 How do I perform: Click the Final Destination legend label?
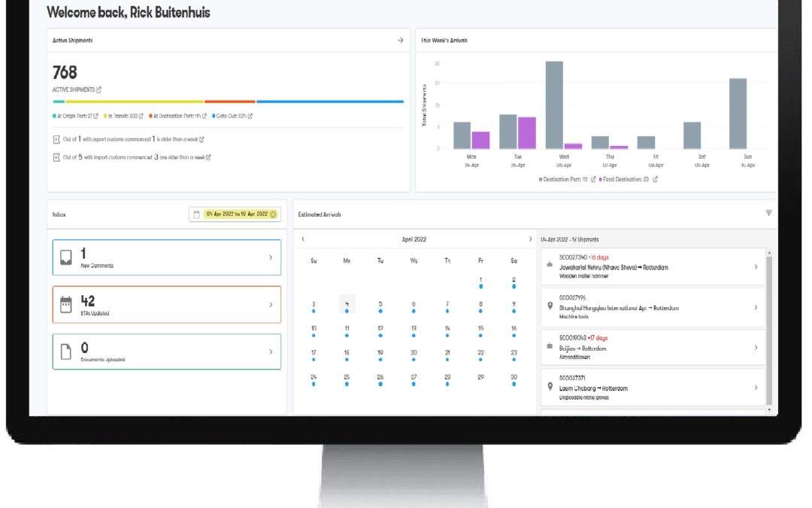[x=626, y=179]
